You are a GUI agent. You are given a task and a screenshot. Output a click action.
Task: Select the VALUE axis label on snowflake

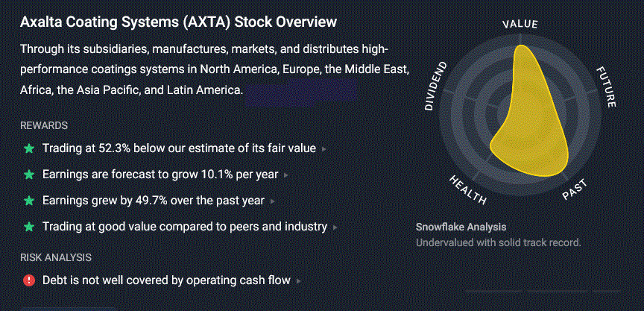[x=520, y=25]
